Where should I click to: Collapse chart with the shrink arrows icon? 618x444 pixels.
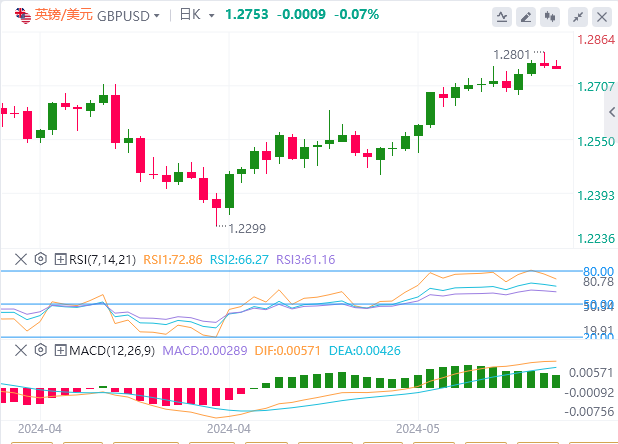coord(578,17)
